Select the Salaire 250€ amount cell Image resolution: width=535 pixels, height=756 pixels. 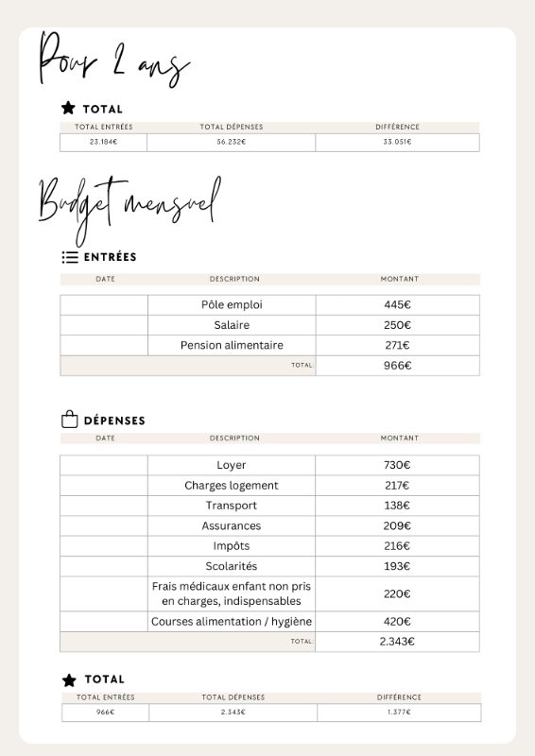click(398, 325)
